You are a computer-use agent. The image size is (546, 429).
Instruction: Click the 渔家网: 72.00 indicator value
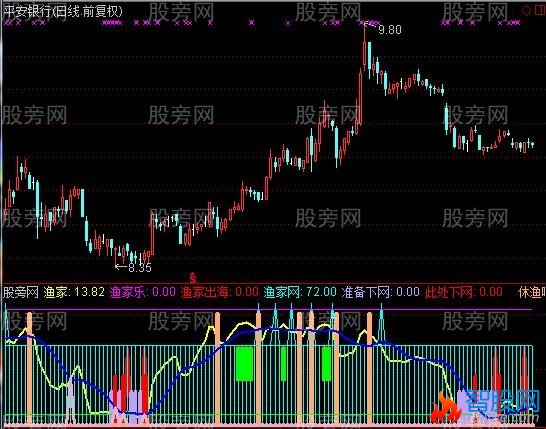[300, 292]
